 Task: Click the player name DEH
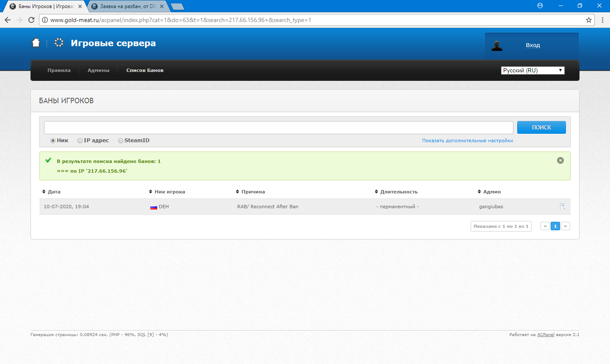click(164, 207)
